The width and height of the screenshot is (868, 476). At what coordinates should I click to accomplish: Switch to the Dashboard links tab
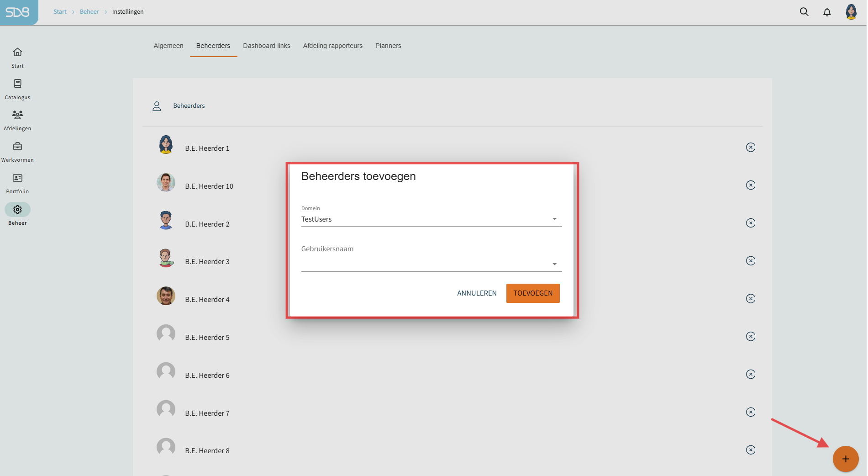pos(267,46)
